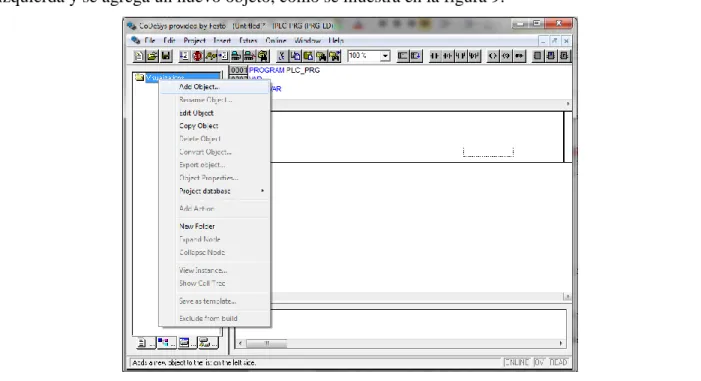Click the bottom scrollbar left arrow
Image resolution: width=701 pixels, height=381 pixels.
pyautogui.click(x=241, y=343)
